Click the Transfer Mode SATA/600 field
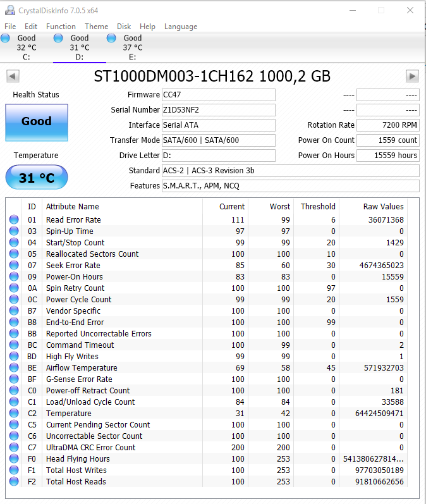Image resolution: width=426 pixels, height=504 pixels. coord(219,140)
